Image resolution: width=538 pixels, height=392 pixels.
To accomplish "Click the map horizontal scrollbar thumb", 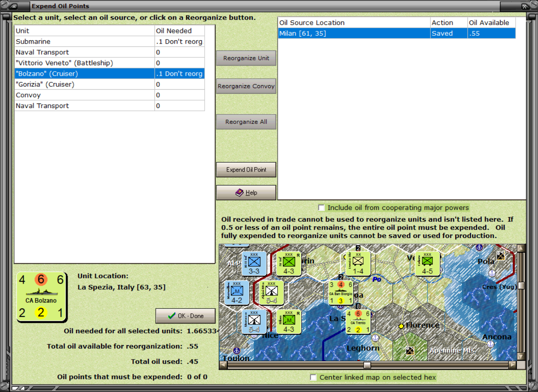I will (367, 365).
